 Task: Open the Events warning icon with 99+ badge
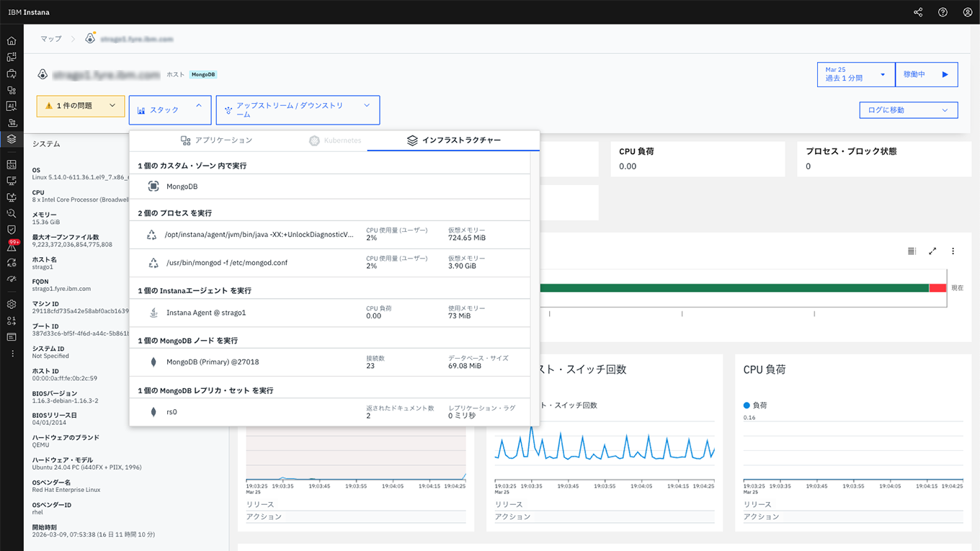[12, 246]
